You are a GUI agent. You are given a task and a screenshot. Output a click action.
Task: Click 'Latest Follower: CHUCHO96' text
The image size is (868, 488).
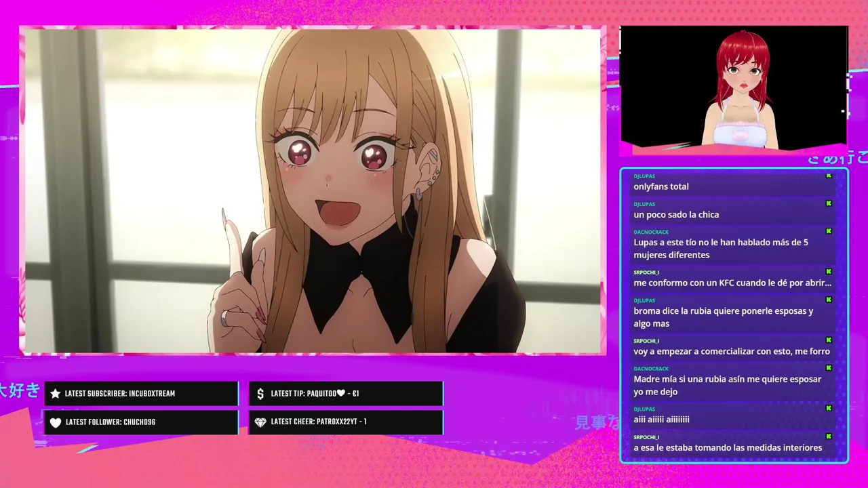[x=111, y=422]
